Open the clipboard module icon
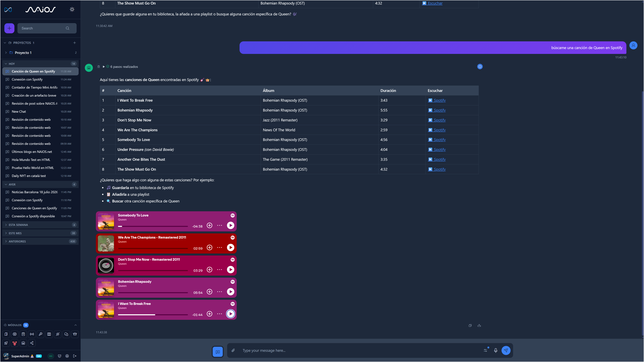 pyautogui.click(x=23, y=334)
